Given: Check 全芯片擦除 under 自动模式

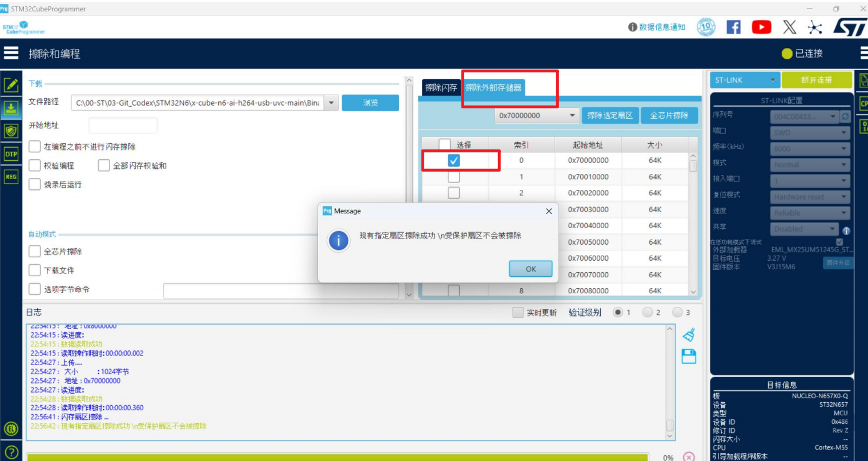Looking at the screenshot, I should pyautogui.click(x=35, y=251).
